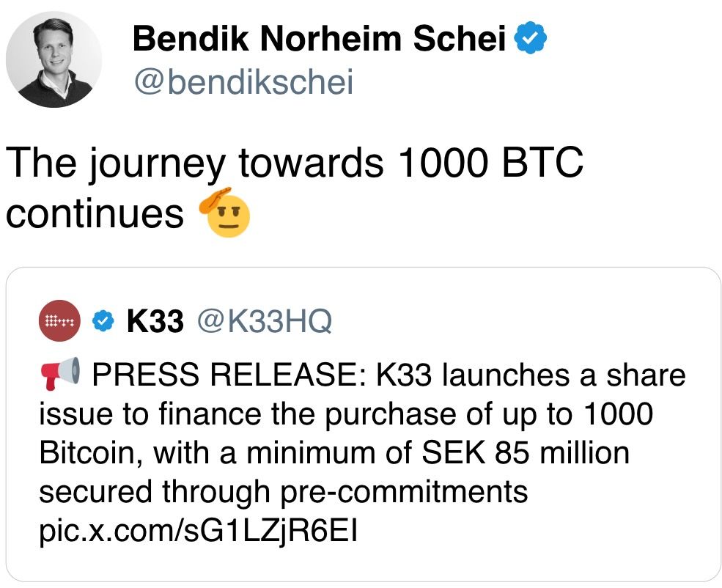Open the pic.x.com/sG1LZjR6EI link
This screenshot has width=722, height=588.
(x=198, y=530)
